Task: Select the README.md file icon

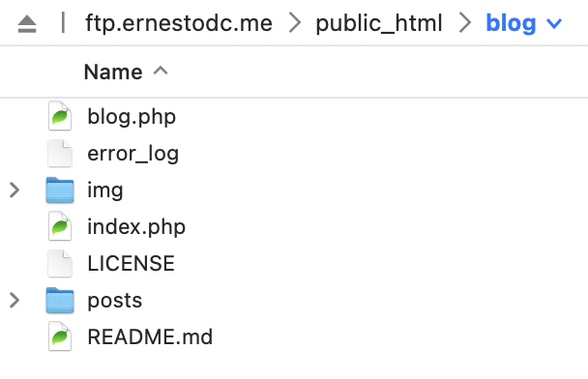Action: click(60, 336)
